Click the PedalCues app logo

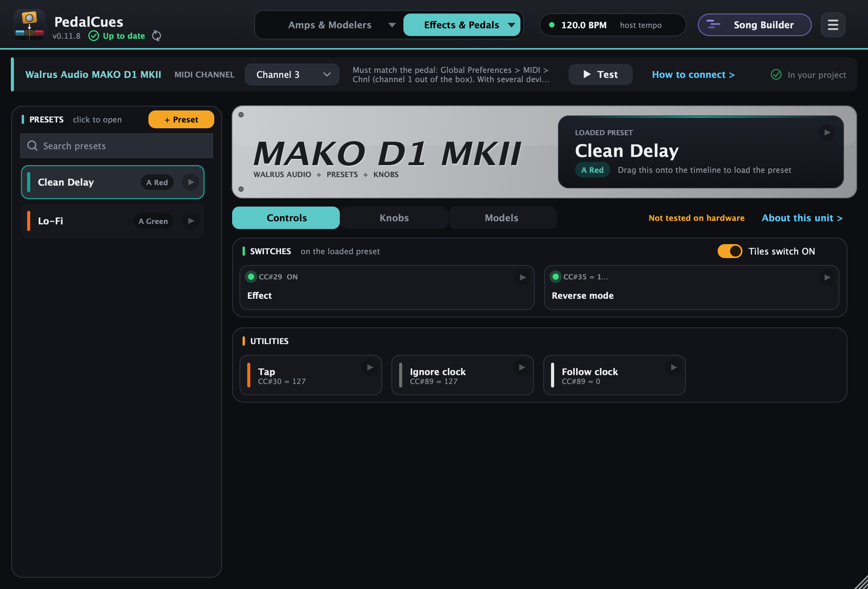pyautogui.click(x=29, y=25)
